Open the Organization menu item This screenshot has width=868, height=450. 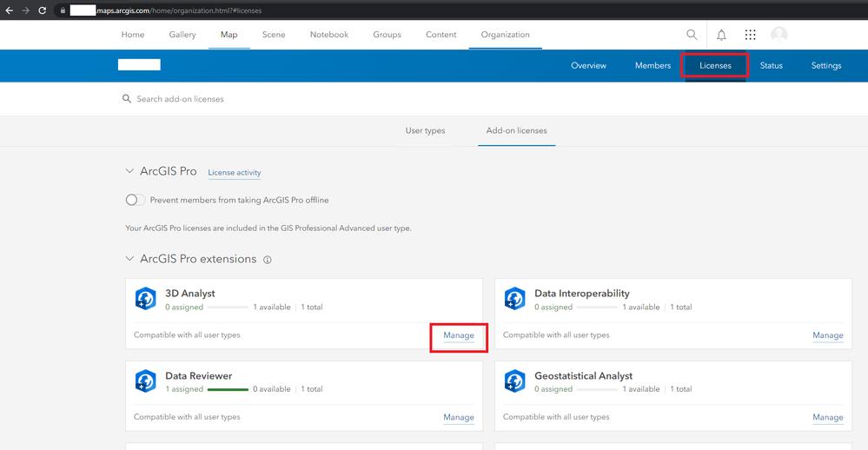[506, 35]
